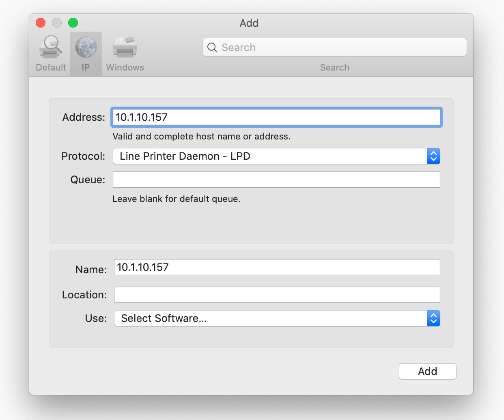Screen dimensions: 504x420
Task: Click the Address field containing 10.1.10.157
Action: 276,117
